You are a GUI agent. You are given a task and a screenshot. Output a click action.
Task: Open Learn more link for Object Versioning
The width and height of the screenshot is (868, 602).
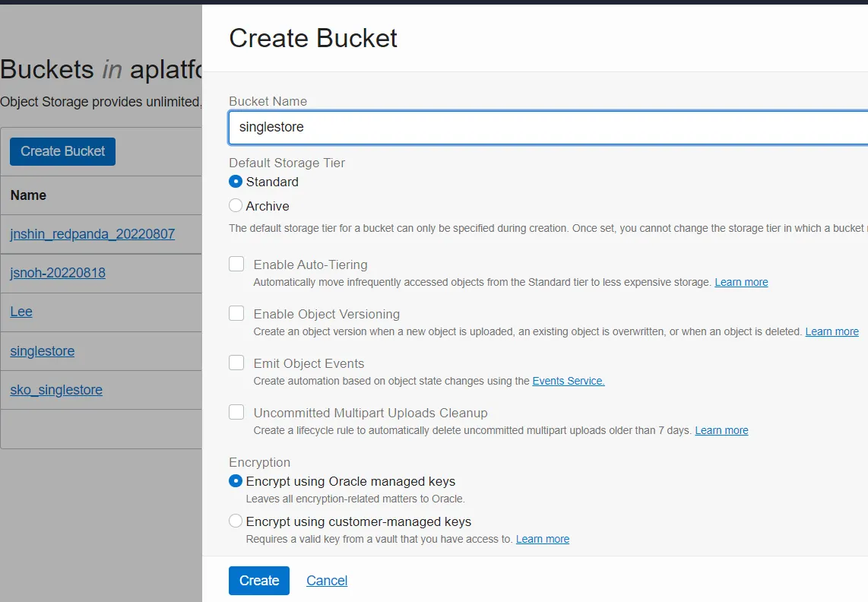pos(832,331)
